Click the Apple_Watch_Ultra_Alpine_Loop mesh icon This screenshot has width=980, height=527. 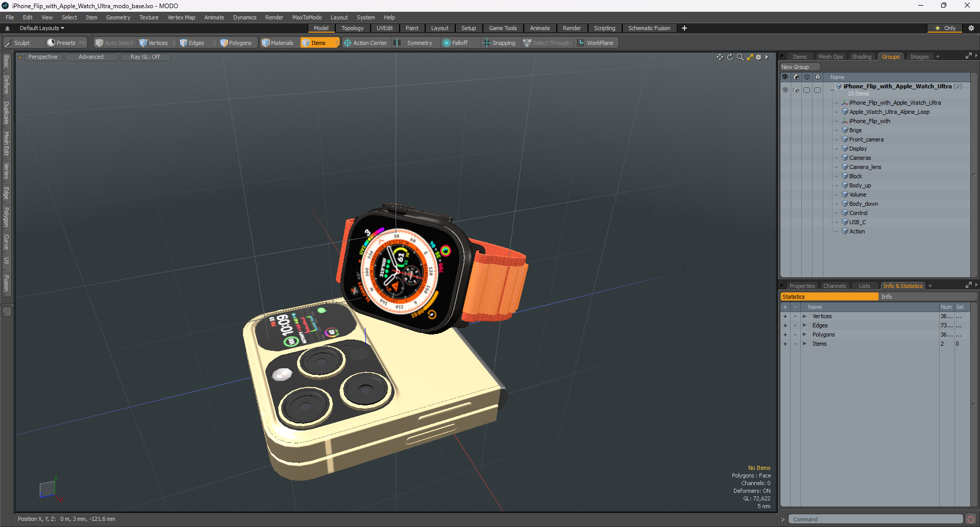point(845,112)
